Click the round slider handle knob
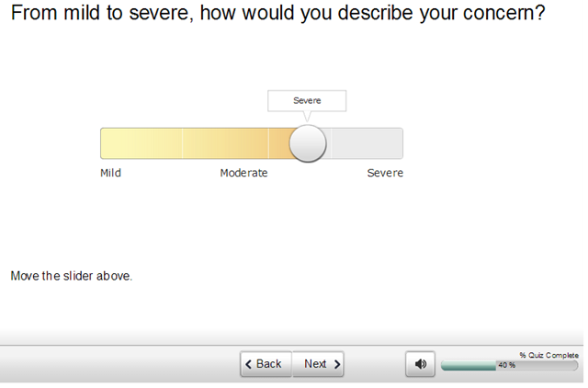The image size is (588, 388). click(308, 143)
